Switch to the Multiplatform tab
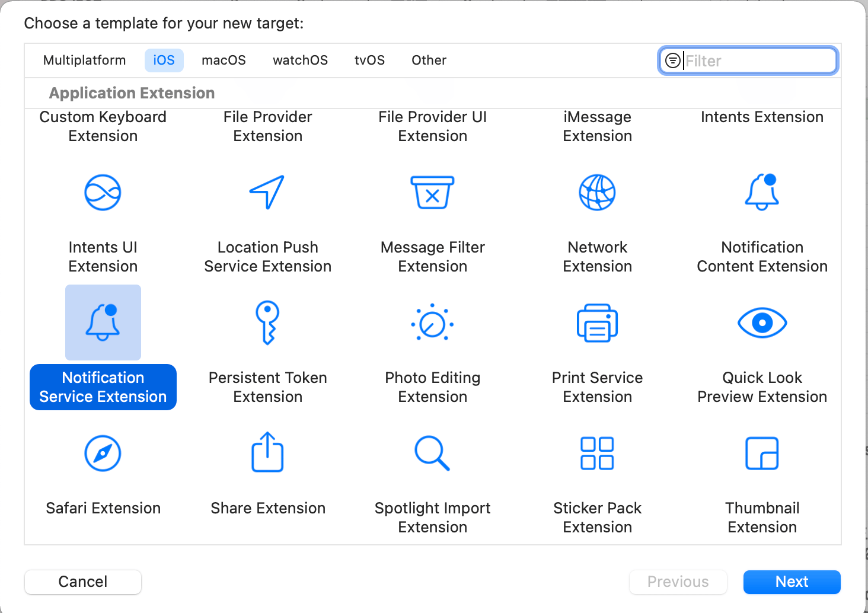The height and width of the screenshot is (613, 868). click(x=85, y=60)
